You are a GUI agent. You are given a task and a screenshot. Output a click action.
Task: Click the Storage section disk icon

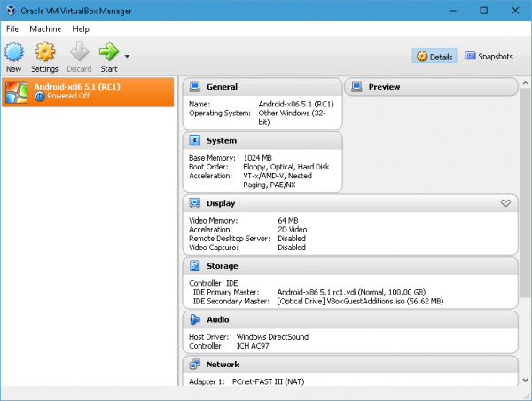(195, 266)
